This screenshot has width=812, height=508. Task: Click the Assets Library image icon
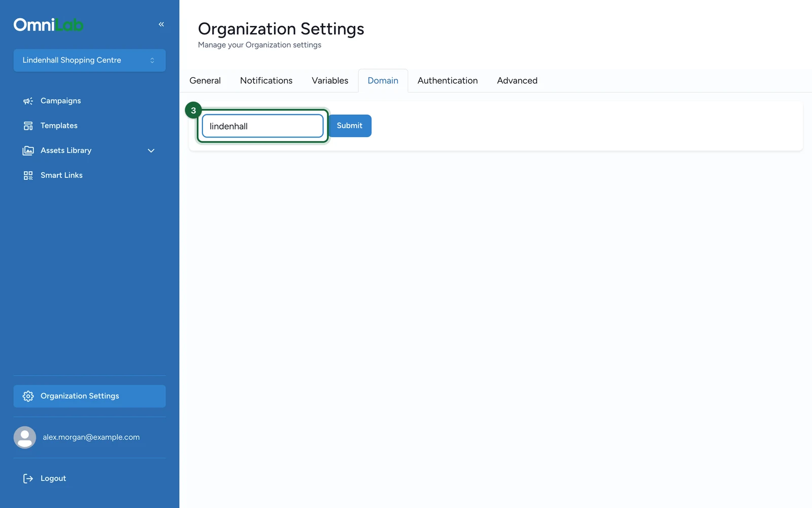coord(28,151)
